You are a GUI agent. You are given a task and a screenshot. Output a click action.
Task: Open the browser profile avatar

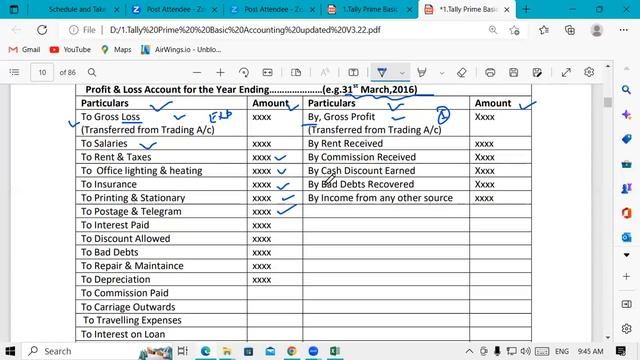pyautogui.click(x=597, y=30)
